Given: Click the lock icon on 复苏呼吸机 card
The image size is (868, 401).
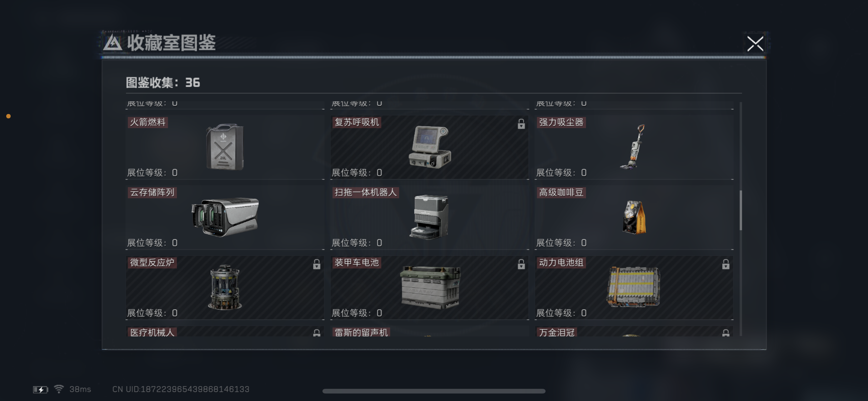Looking at the screenshot, I should pos(521,124).
